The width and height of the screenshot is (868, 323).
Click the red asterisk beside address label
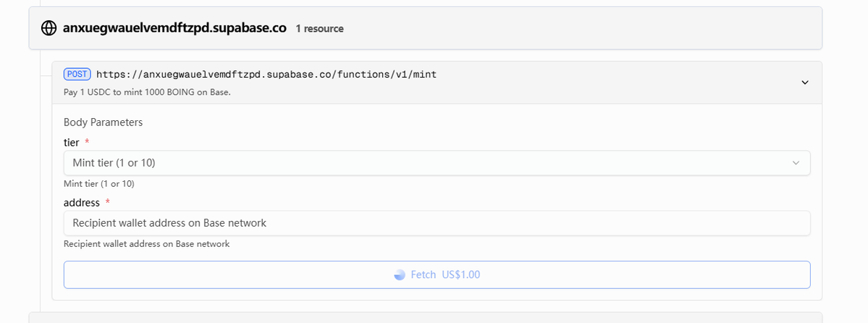tap(108, 203)
